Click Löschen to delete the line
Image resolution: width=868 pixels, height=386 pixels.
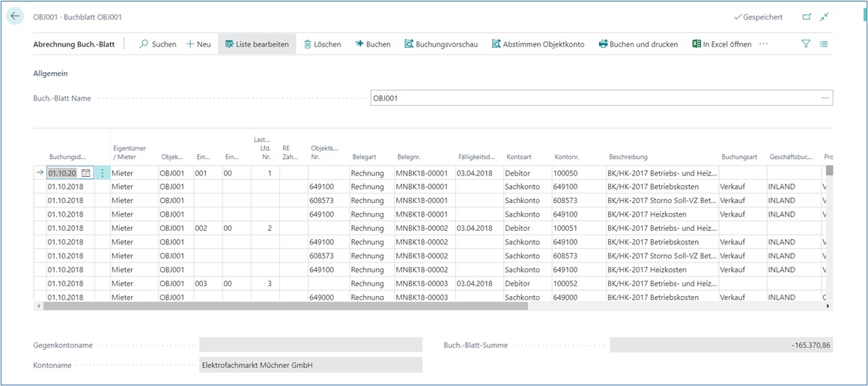(322, 44)
